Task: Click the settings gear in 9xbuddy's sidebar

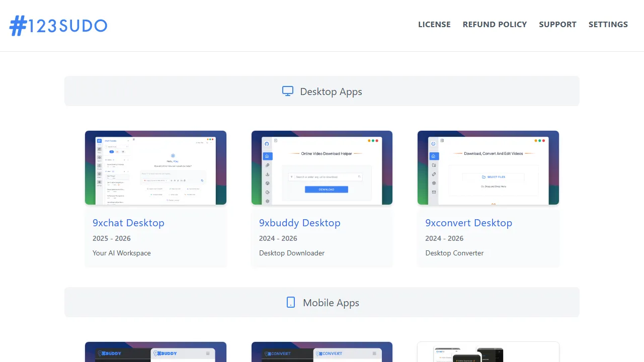Action: point(268,202)
